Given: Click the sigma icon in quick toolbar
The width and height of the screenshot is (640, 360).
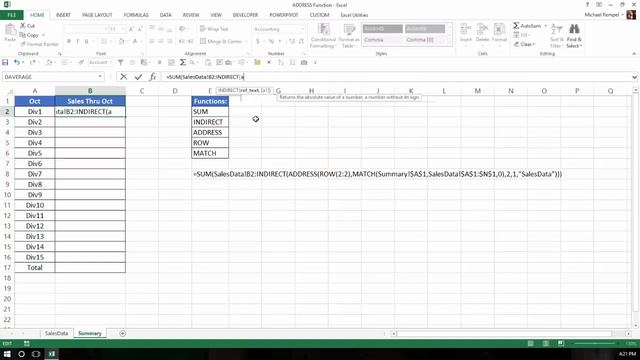Looking at the screenshot, I should (183, 62).
